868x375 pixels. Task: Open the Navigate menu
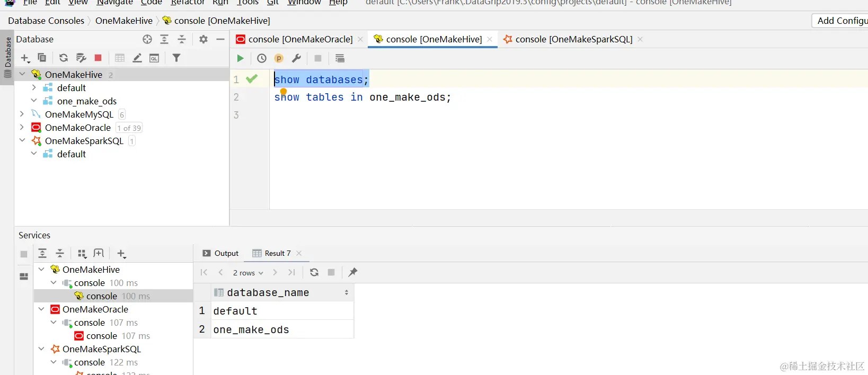coord(114,3)
